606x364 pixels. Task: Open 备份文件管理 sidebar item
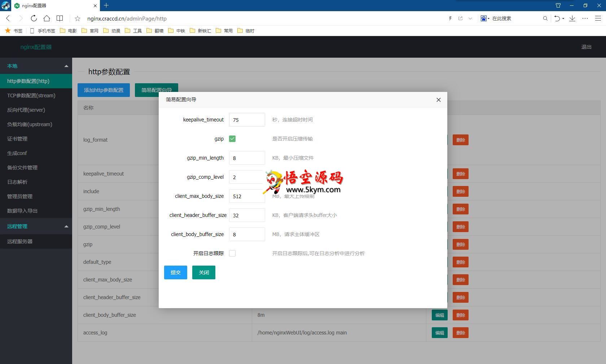(36, 168)
